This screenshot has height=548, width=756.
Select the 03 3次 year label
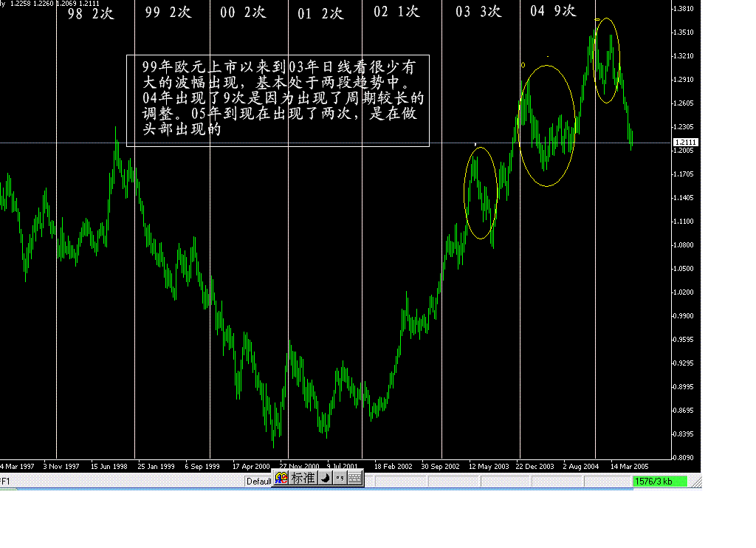coord(478,12)
